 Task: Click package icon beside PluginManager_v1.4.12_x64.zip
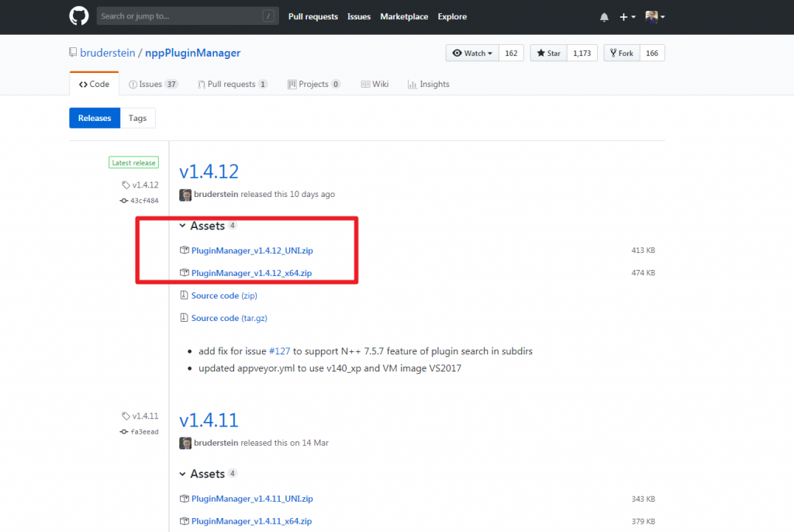(x=185, y=272)
